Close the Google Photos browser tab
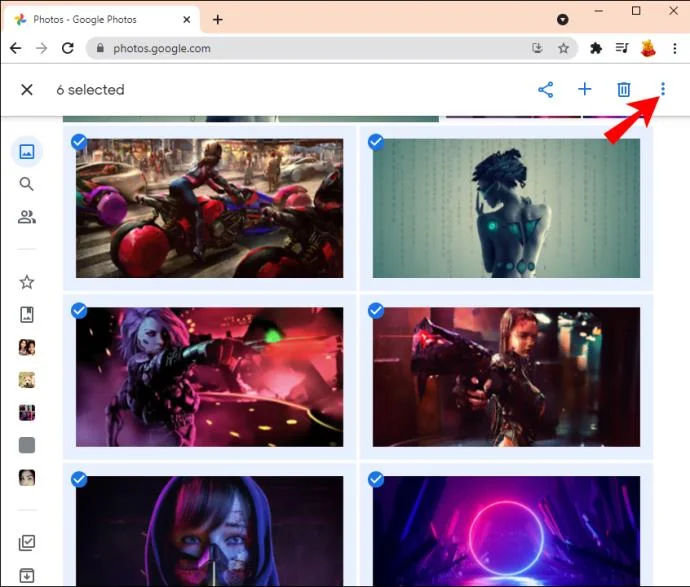690x587 pixels. pos(187,19)
